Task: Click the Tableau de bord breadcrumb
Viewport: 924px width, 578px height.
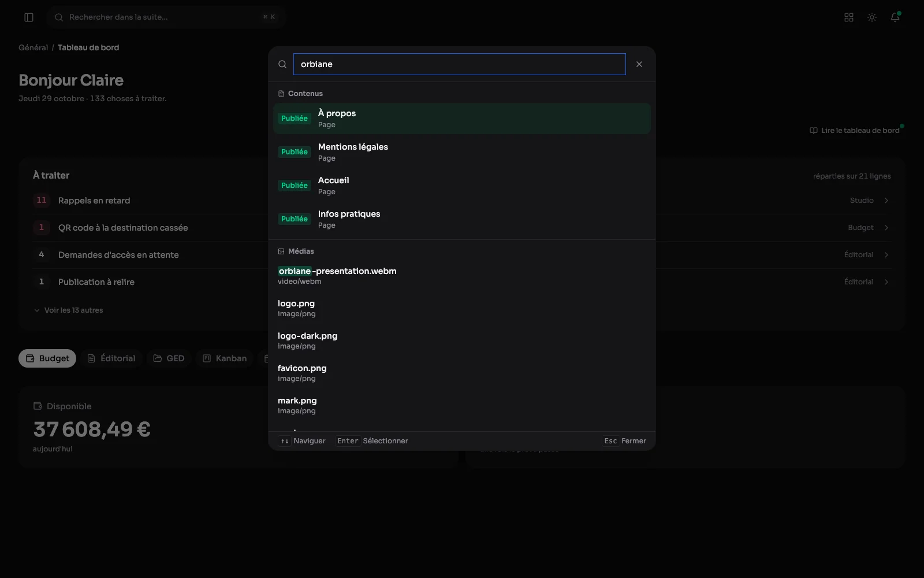Action: point(88,47)
